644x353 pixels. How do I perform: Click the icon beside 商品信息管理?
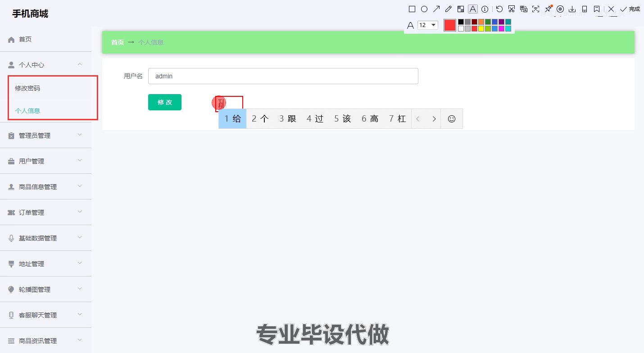(x=12, y=187)
